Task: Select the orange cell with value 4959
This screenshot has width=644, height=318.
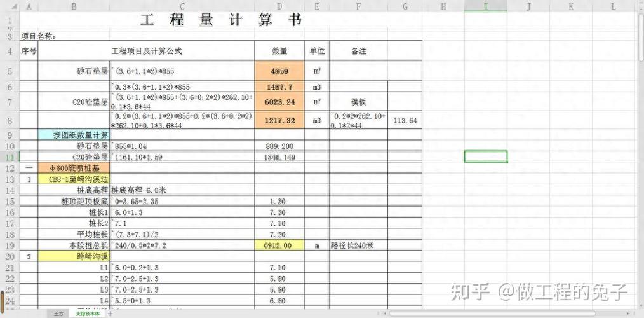Action: (x=279, y=71)
